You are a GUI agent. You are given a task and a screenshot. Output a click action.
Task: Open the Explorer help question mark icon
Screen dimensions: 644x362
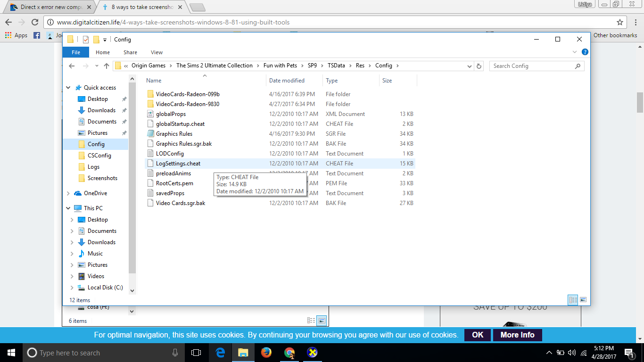[x=585, y=52]
